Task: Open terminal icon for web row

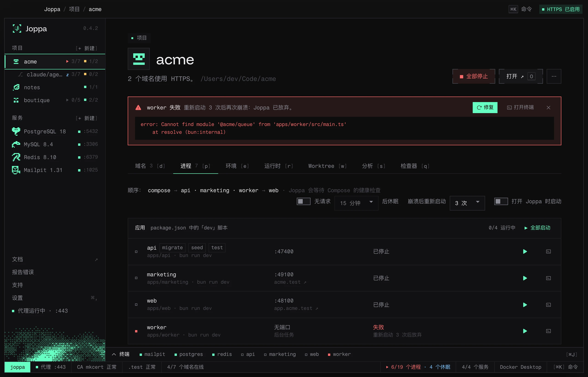Action: click(x=548, y=305)
